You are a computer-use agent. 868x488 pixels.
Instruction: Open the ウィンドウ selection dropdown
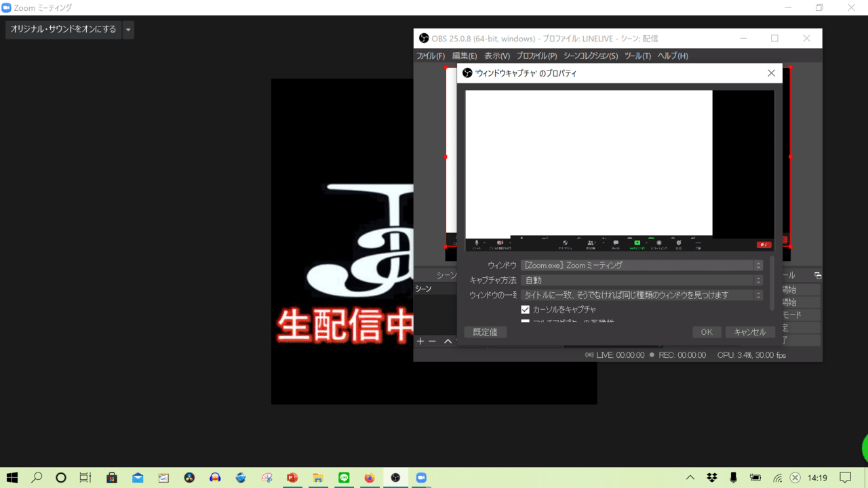pos(642,265)
